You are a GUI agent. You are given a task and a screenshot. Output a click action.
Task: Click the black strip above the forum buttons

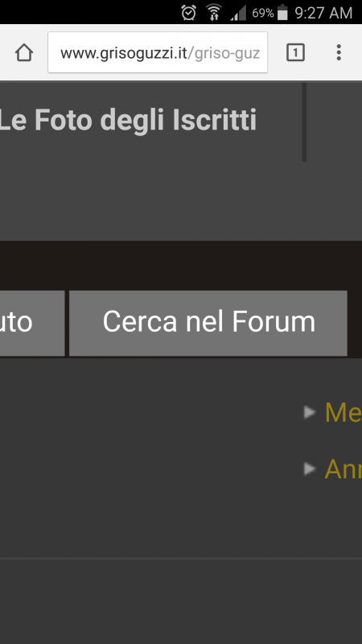point(181,266)
